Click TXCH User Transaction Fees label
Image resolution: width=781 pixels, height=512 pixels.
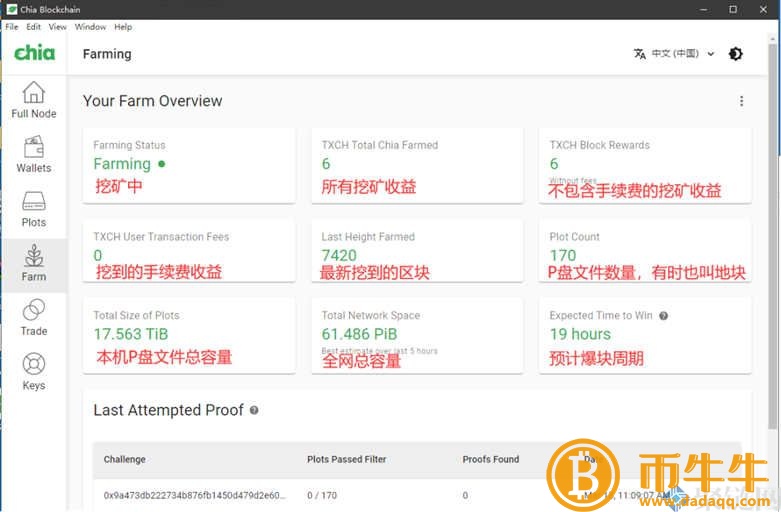(x=161, y=237)
